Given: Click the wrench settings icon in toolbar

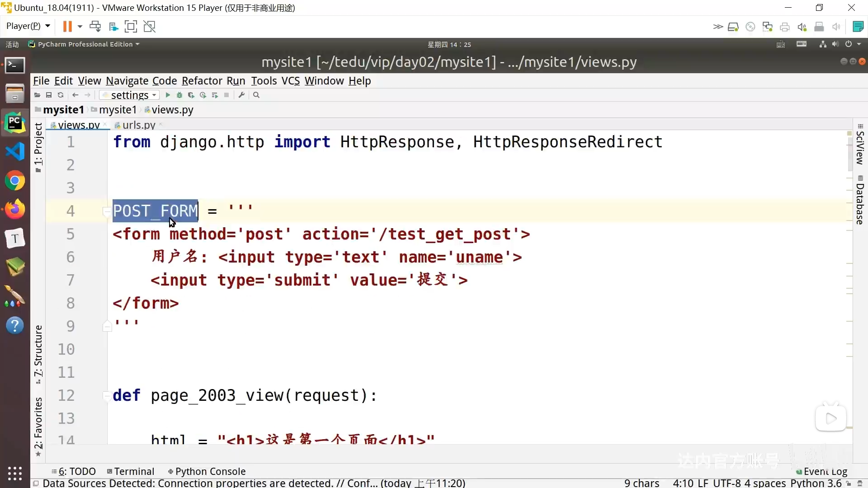Looking at the screenshot, I should (241, 95).
